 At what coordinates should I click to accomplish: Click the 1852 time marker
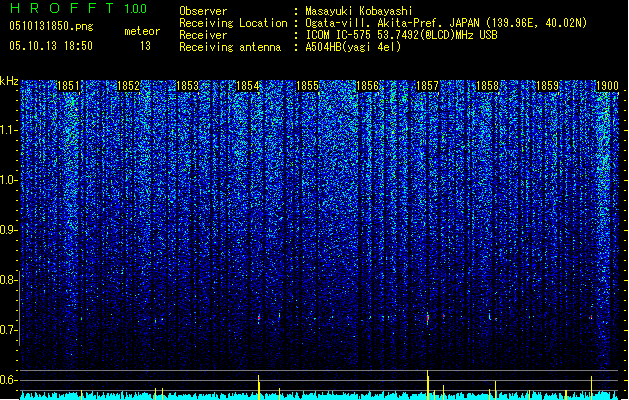128,86
